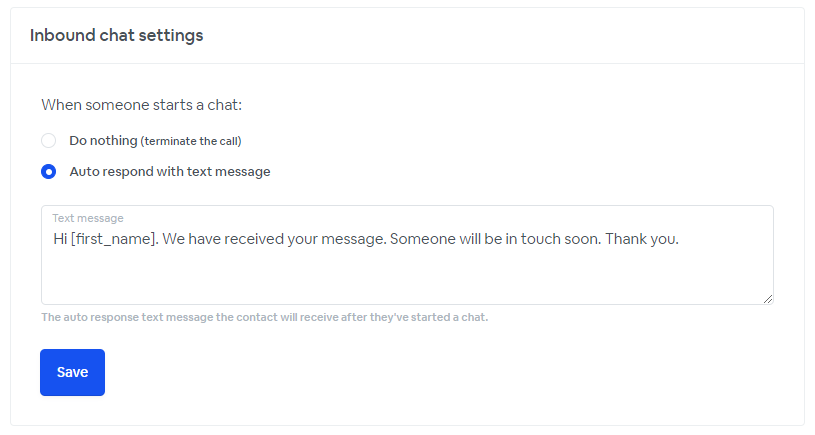Viewport: 815px width, 435px height.
Task: Click the auto response helper text below textarea
Action: pyautogui.click(x=264, y=318)
